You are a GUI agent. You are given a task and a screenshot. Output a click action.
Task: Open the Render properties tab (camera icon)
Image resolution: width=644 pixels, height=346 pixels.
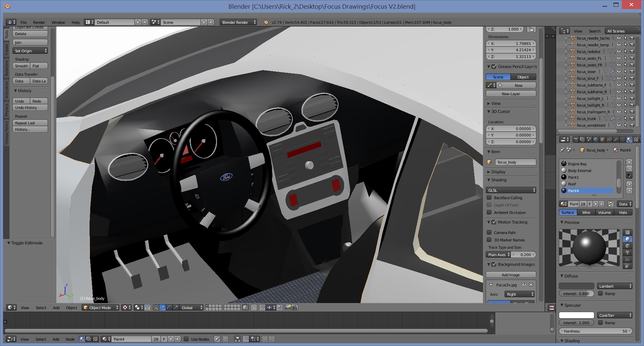[x=576, y=139]
